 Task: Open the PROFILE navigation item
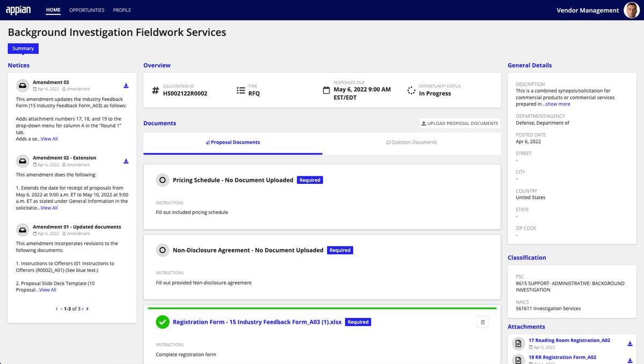click(x=122, y=10)
